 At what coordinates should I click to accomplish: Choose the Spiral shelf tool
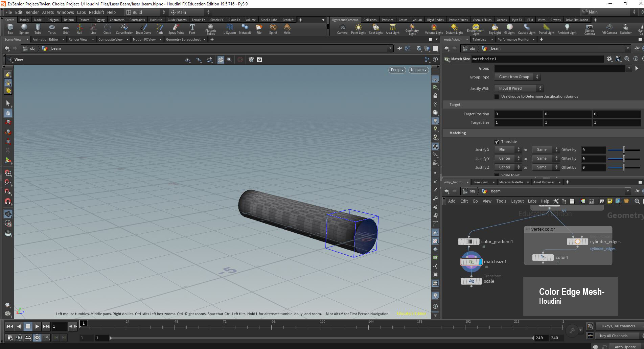tap(273, 28)
